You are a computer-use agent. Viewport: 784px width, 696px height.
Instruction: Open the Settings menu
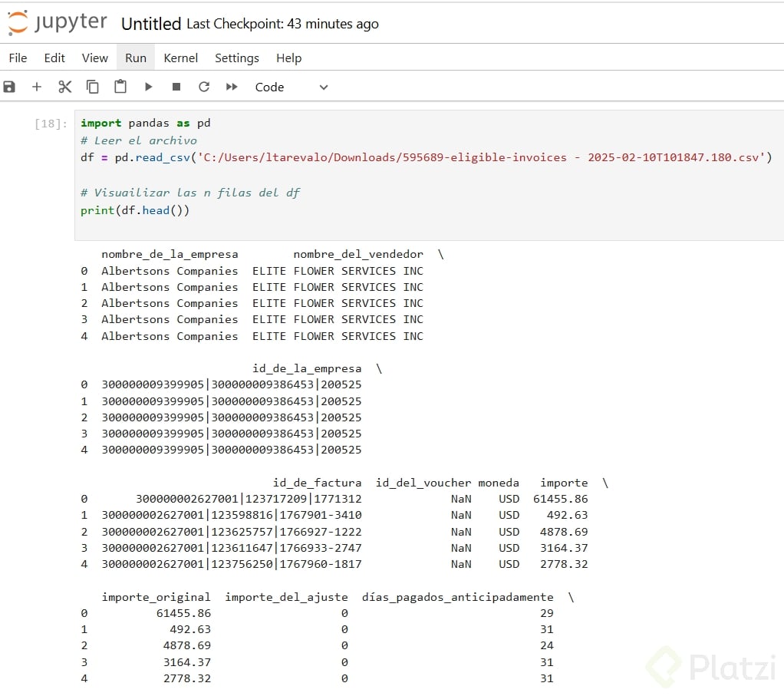click(237, 58)
